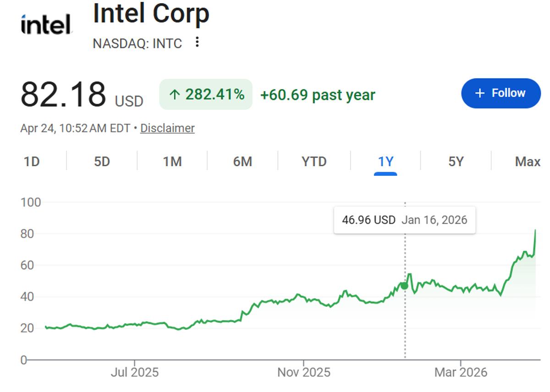Switch to the Max time range

tap(527, 162)
